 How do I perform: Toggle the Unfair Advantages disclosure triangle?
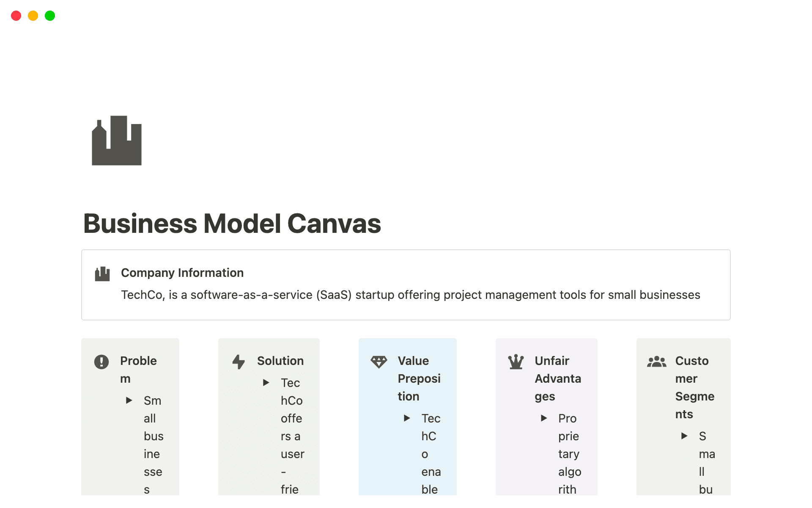pyautogui.click(x=544, y=418)
